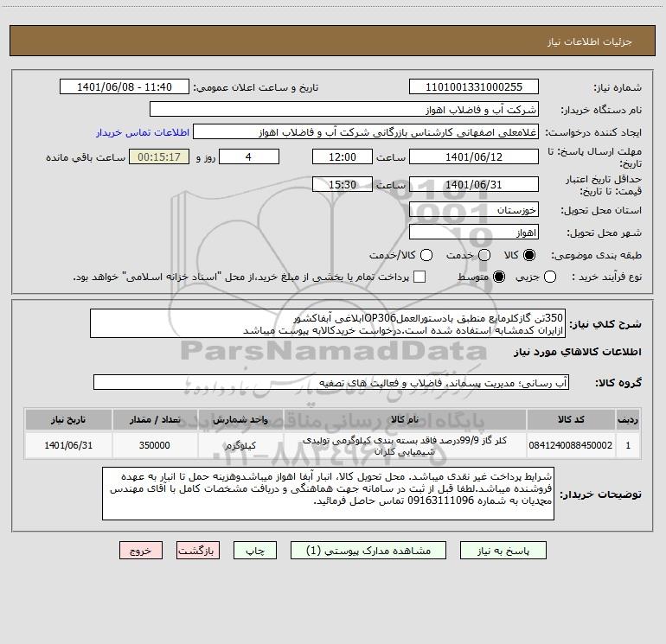Image resolution: width=666 pixels, height=644 pixels.
Task: Click the province field خوزستان
Action: pyautogui.click(x=474, y=210)
